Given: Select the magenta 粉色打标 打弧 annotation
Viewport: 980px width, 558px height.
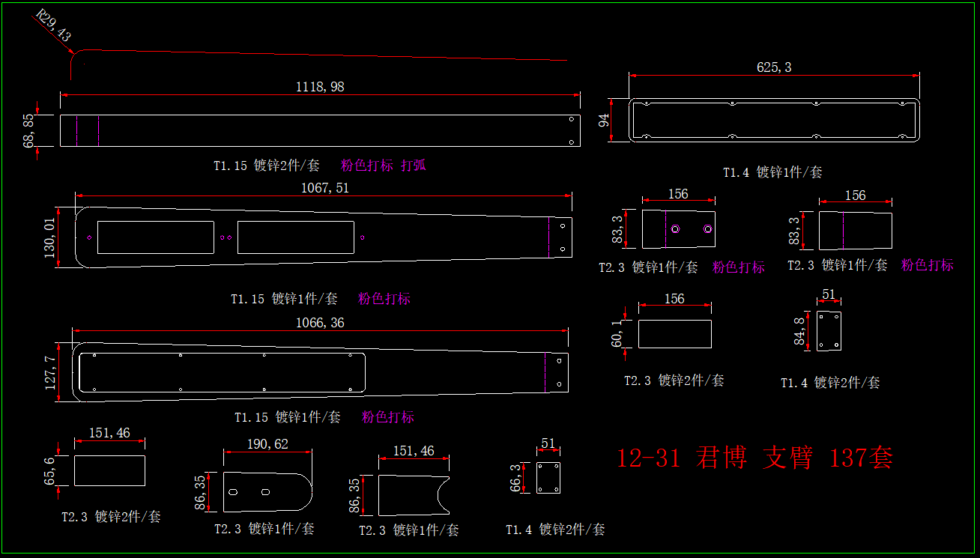Looking at the screenshot, I should pos(384,166).
